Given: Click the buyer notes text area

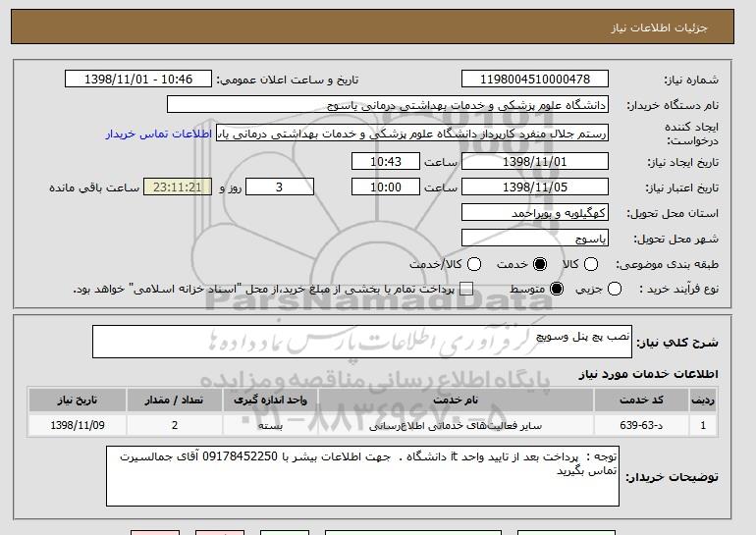Looking at the screenshot, I should point(362,476).
